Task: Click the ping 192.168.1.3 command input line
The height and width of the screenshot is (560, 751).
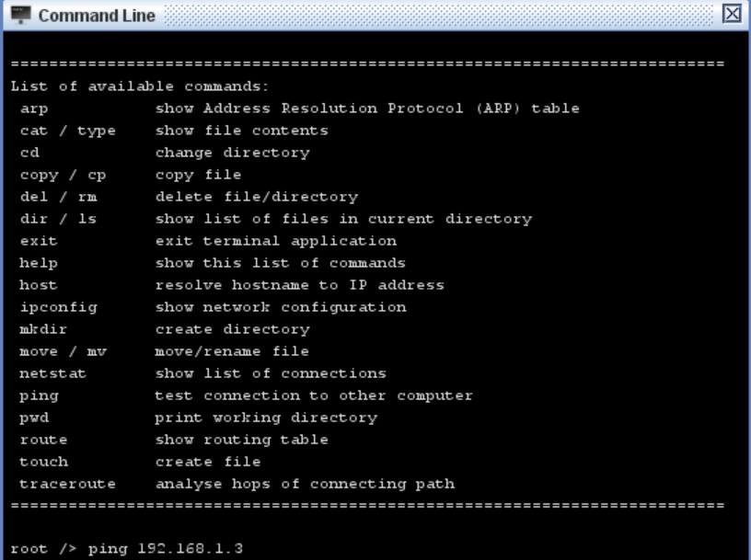Action: tap(166, 549)
